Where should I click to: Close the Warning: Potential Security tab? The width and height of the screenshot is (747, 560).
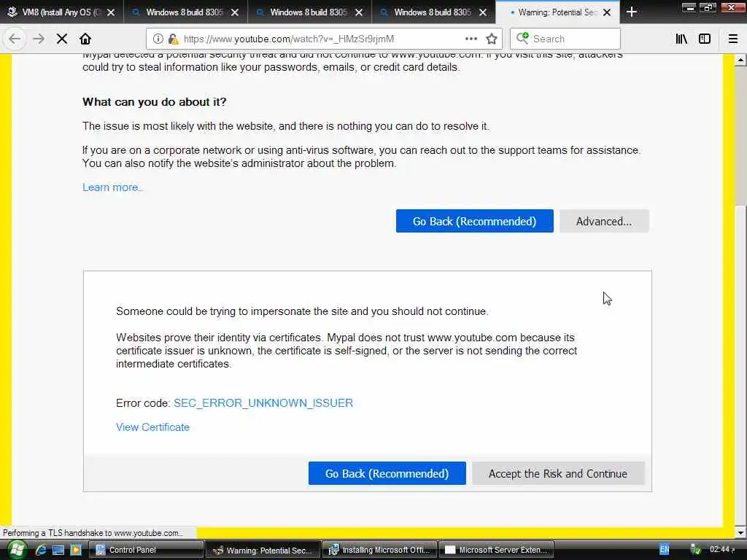click(607, 12)
